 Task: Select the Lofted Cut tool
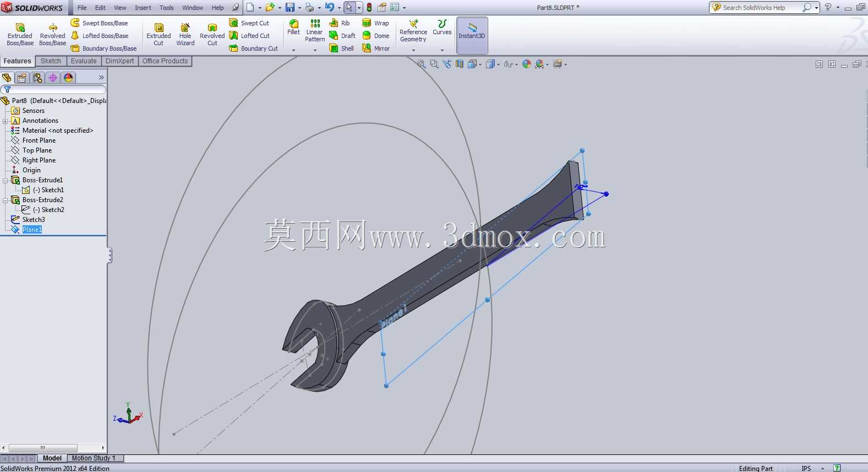pyautogui.click(x=249, y=36)
